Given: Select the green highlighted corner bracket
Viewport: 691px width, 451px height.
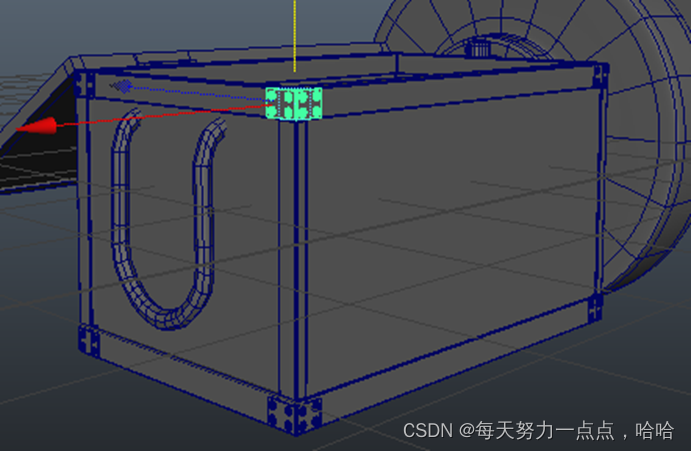Looking at the screenshot, I should [294, 103].
